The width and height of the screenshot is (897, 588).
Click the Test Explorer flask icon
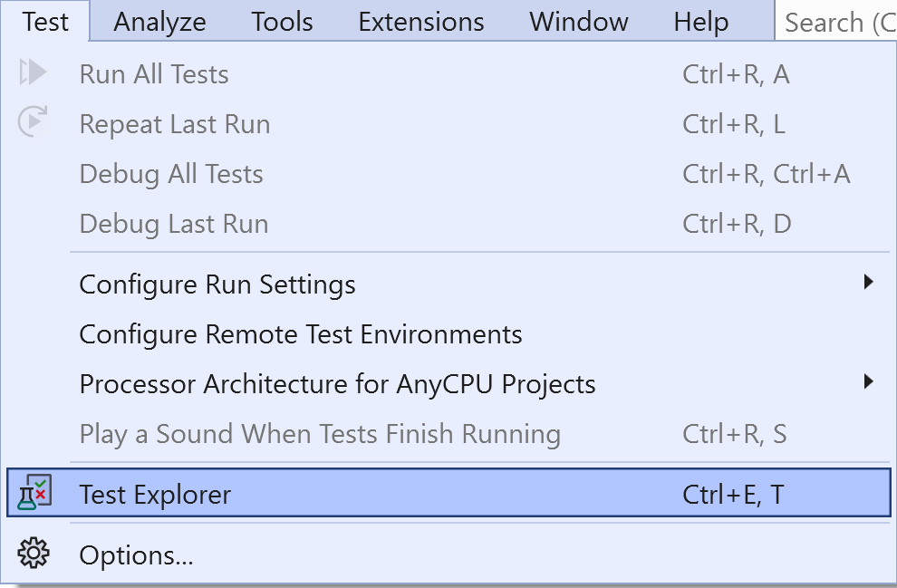click(34, 493)
